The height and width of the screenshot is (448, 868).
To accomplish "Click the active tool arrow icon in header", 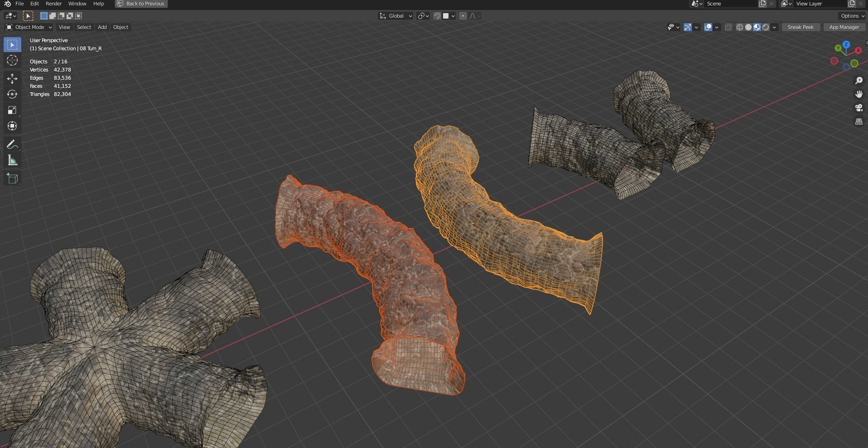I will 28,16.
